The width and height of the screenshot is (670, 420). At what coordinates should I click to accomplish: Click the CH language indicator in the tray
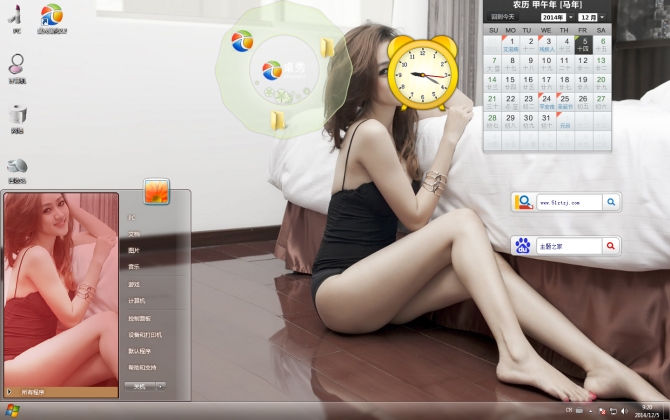[569, 410]
